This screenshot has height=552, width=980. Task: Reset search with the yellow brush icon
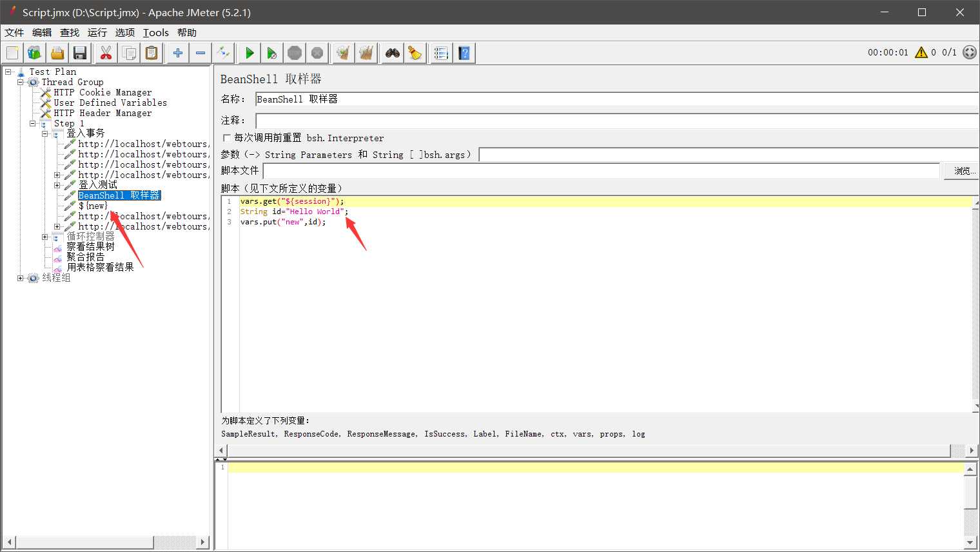(415, 53)
